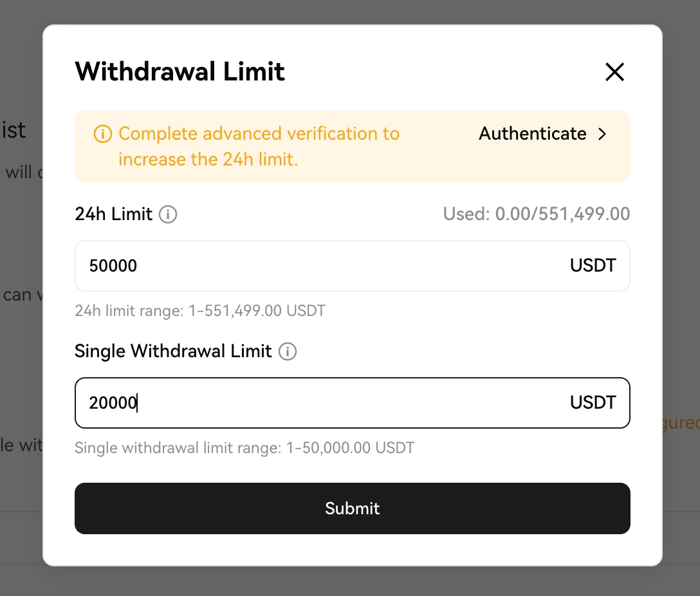Click the 24h Limit field label
Screen dimensions: 700x596
click(x=114, y=214)
